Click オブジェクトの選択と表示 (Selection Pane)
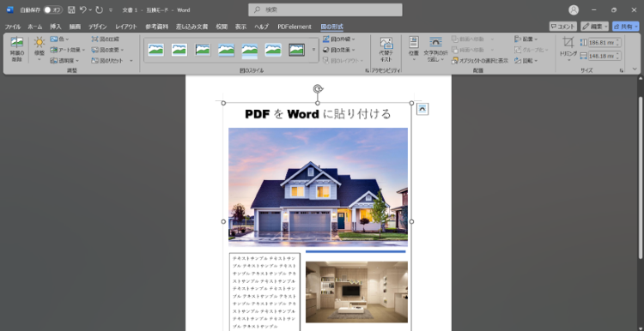The height and width of the screenshot is (331, 644). pyautogui.click(x=480, y=60)
